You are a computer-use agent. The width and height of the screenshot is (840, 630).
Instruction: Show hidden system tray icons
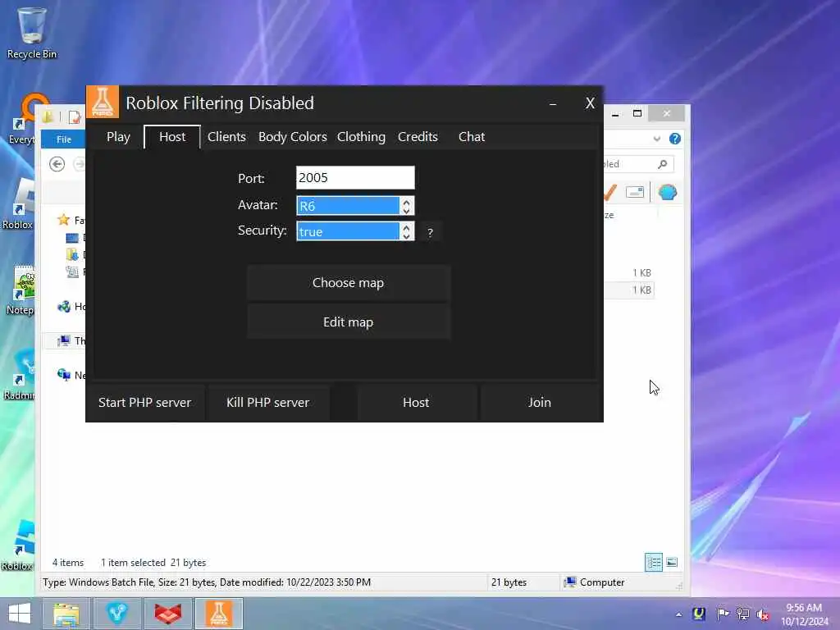[x=678, y=614]
